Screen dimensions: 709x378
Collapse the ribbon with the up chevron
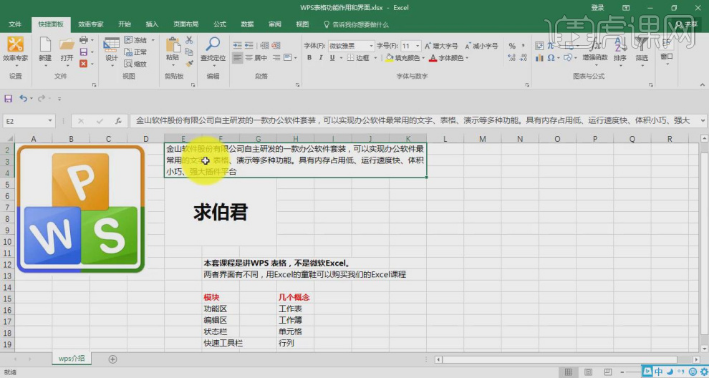(x=702, y=85)
